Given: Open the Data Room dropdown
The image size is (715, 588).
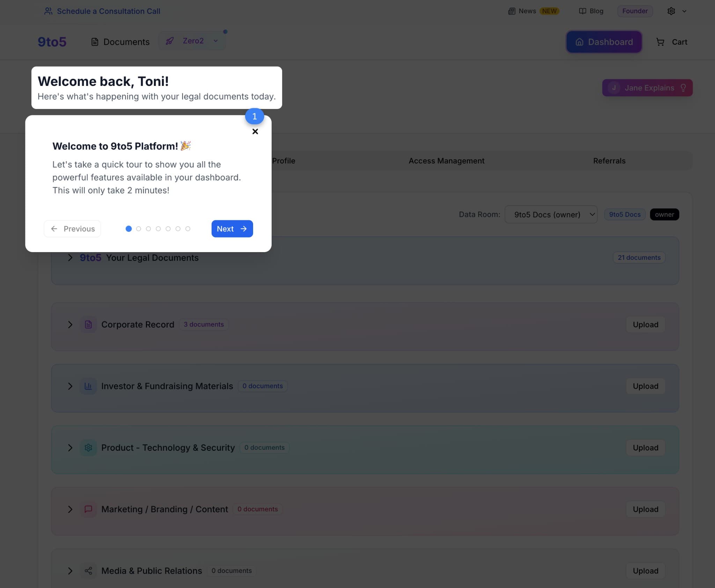Looking at the screenshot, I should [551, 214].
